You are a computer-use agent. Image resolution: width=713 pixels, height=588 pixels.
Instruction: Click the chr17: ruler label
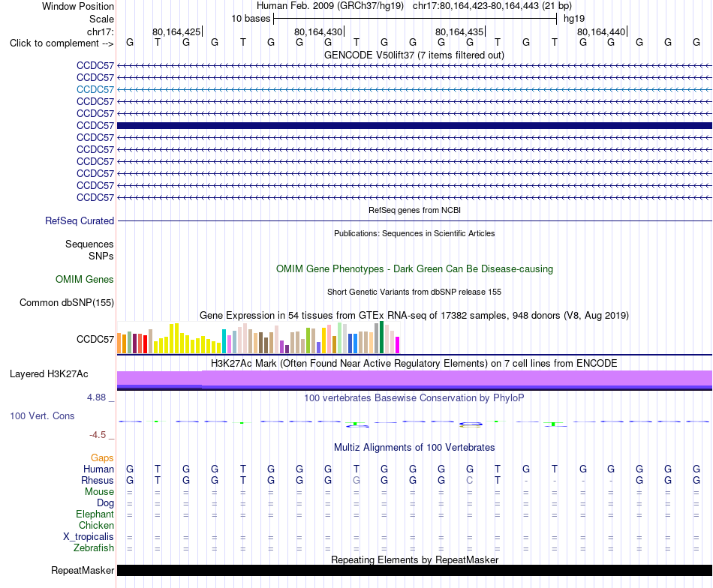100,31
